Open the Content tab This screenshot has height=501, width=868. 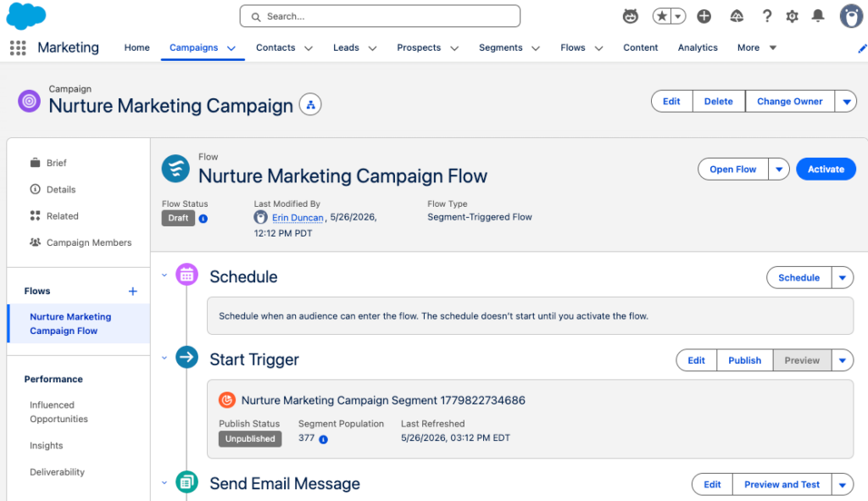[641, 47]
